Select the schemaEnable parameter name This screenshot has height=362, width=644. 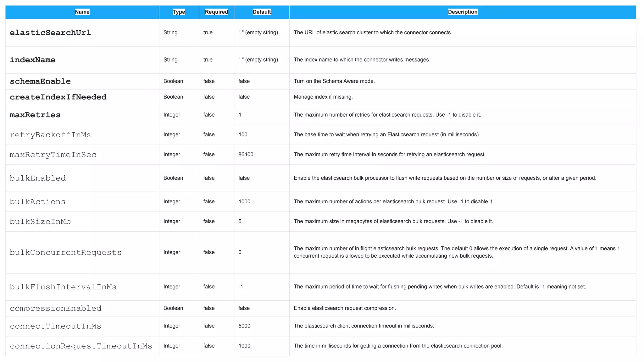tap(40, 81)
